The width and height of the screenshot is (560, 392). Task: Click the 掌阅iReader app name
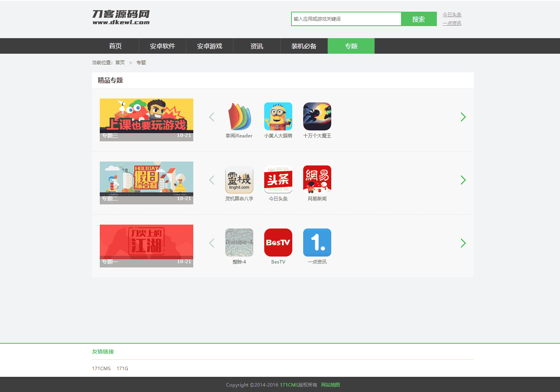pos(239,136)
